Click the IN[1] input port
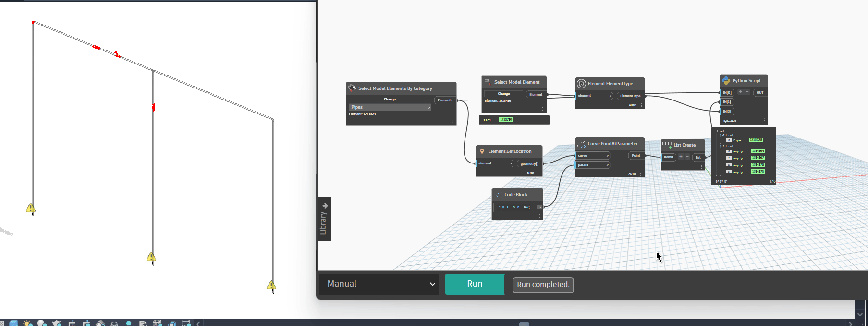 pyautogui.click(x=727, y=102)
